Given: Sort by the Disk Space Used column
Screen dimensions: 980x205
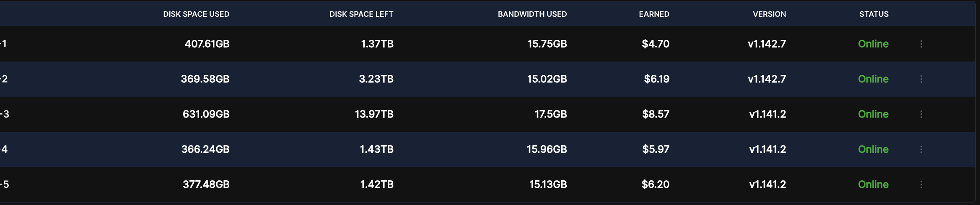Looking at the screenshot, I should tap(196, 14).
